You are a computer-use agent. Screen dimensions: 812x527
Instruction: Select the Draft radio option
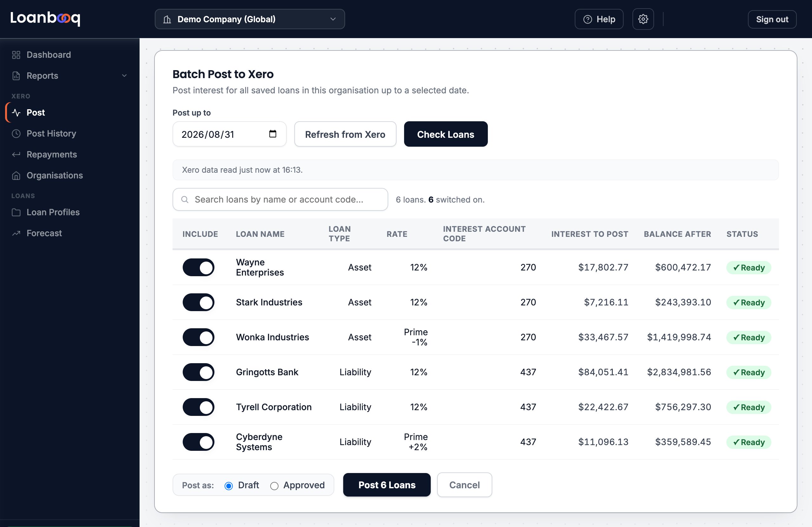point(229,485)
